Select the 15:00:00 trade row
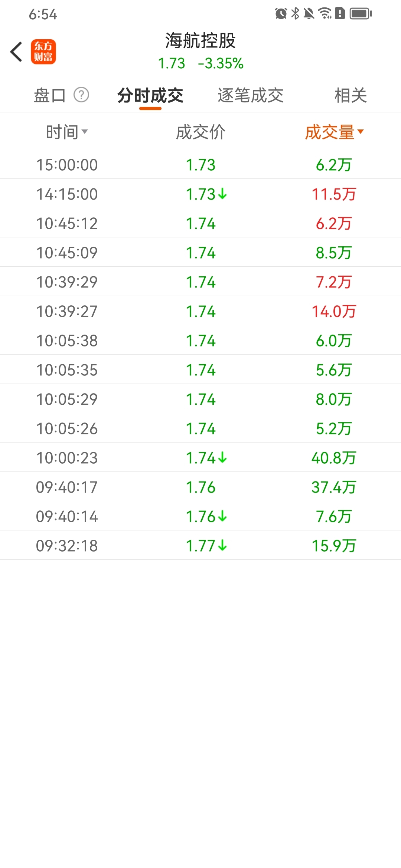401x868 pixels. point(200,165)
